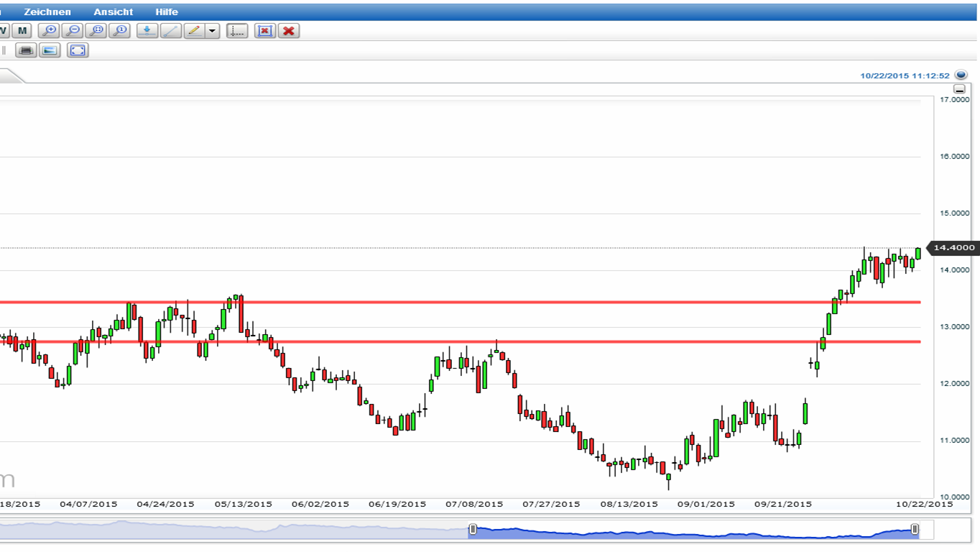
Task: Click the 09/21/2015 date axis label
Action: pos(783,505)
